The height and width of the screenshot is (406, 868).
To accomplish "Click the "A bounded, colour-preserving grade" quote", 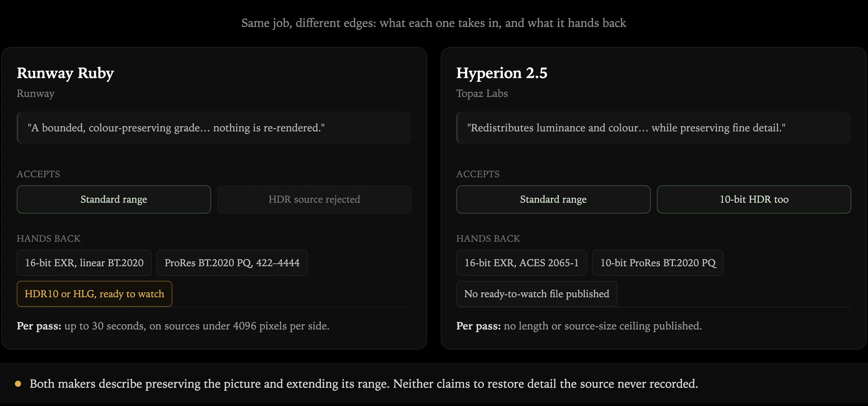I will pos(214,128).
